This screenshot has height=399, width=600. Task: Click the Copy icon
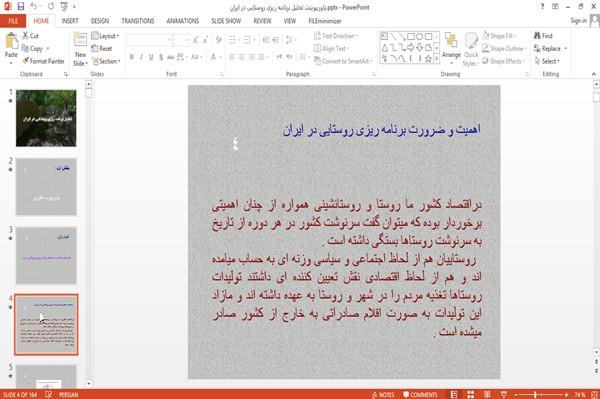[25, 49]
